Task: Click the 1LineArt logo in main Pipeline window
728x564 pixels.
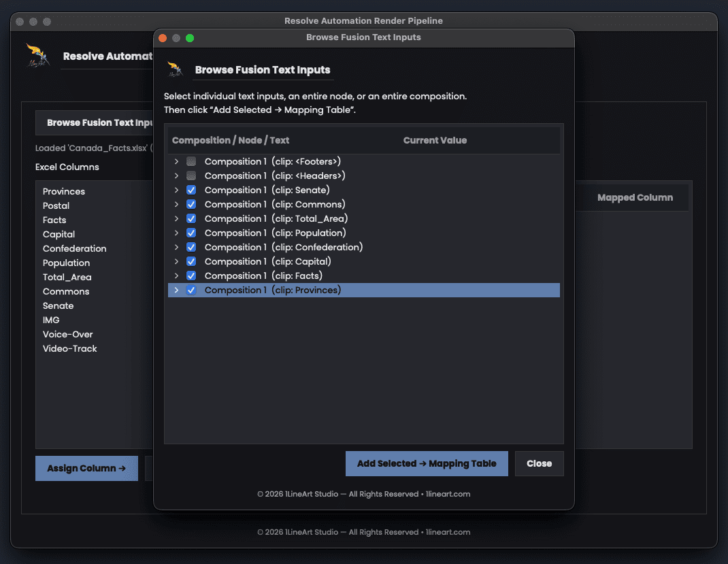Action: 38,55
